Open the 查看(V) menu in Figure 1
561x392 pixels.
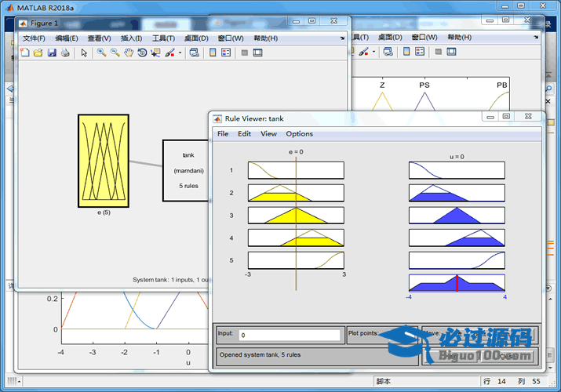coord(99,38)
